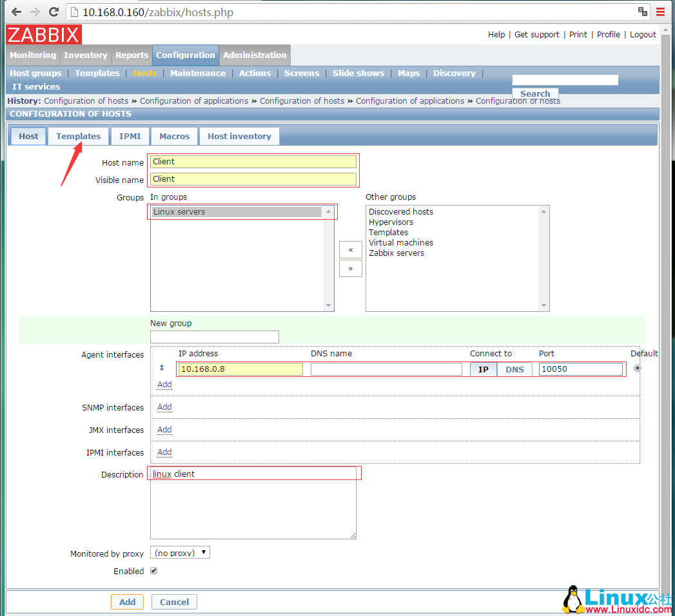This screenshot has height=616, width=675.
Task: Click the browser back arrow
Action: point(15,12)
